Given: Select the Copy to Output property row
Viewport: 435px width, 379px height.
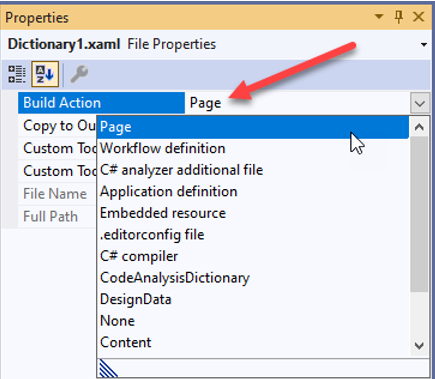Looking at the screenshot, I should (x=57, y=126).
